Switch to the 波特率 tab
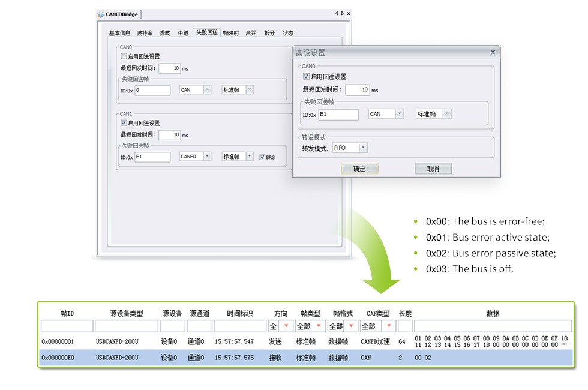This screenshot has height=390, width=588. [x=145, y=33]
